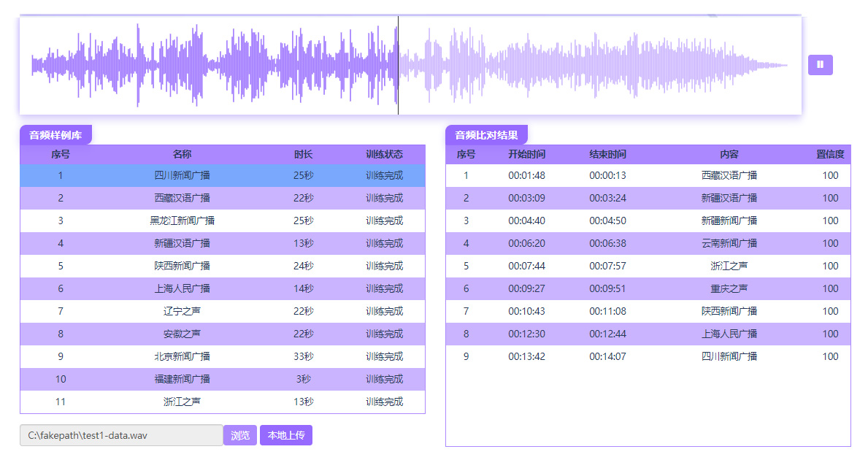
Task: Click the 33秒 duration cell
Action: [x=304, y=357]
